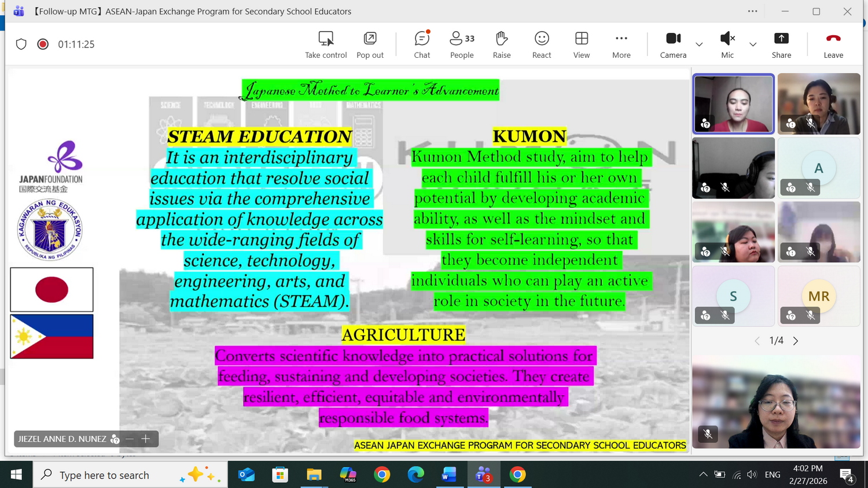Viewport: 868px width, 488px height.
Task: Change the meeting View layout
Action: (x=581, y=45)
